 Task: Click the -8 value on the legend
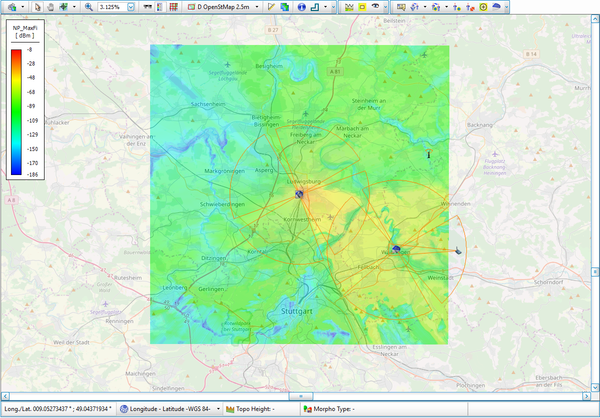[x=30, y=50]
